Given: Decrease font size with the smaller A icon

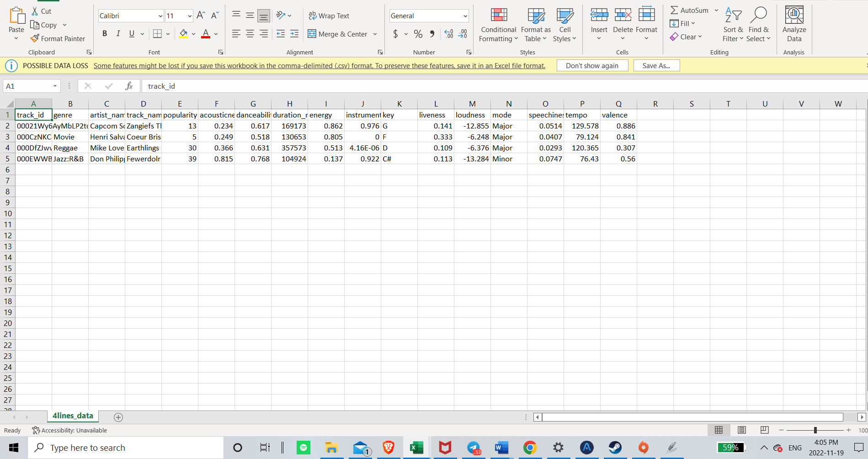Looking at the screenshot, I should click(x=215, y=16).
